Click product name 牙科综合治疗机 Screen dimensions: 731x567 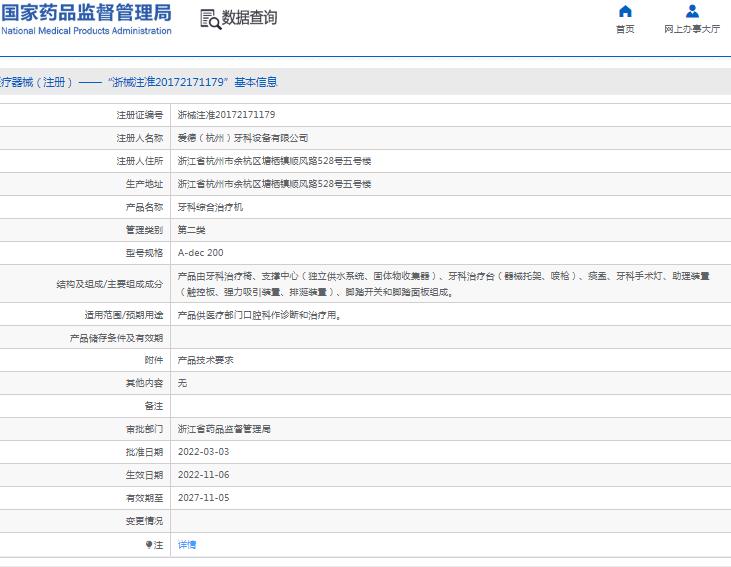coord(210,207)
